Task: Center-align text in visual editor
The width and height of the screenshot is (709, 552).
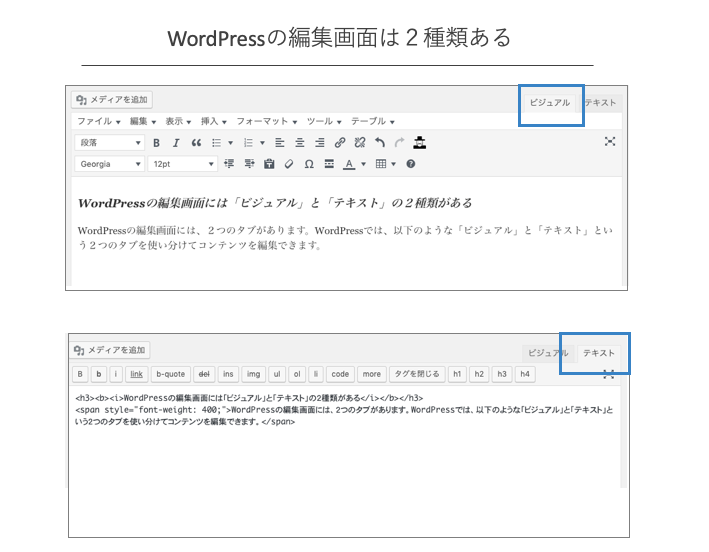Action: pos(300,143)
